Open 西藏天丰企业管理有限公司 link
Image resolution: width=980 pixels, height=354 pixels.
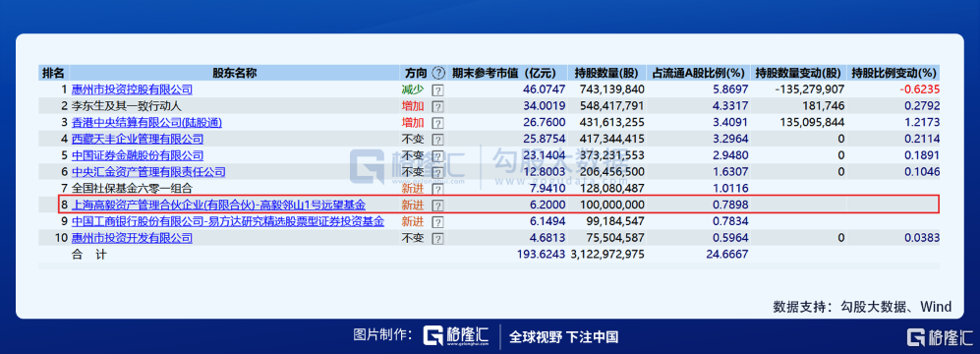click(x=137, y=139)
